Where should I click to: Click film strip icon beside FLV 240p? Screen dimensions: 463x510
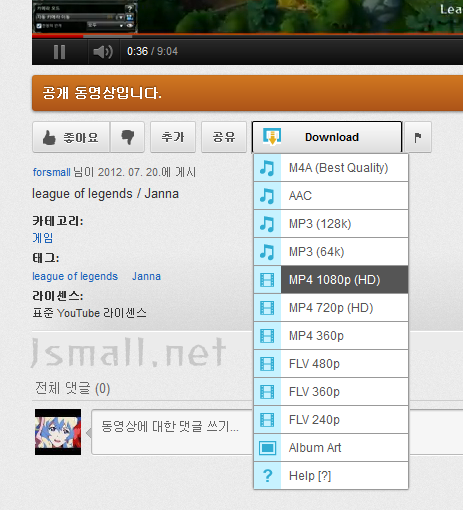[267, 420]
